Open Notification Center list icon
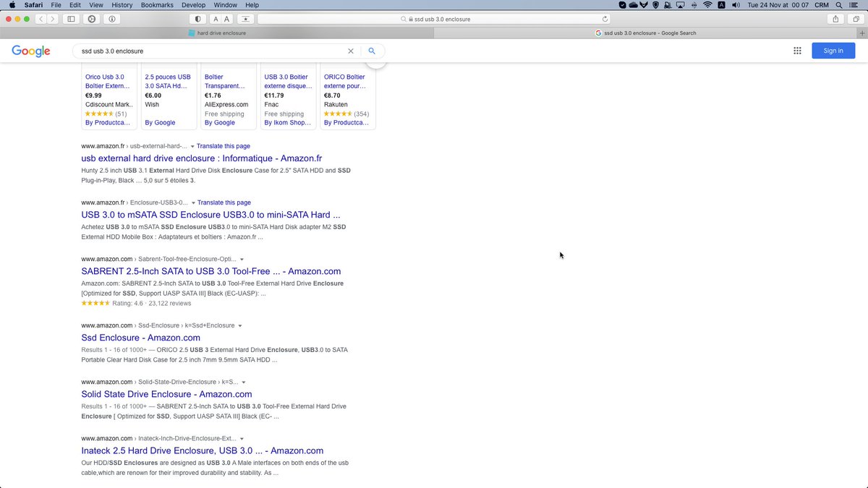The width and height of the screenshot is (868, 488). [854, 5]
